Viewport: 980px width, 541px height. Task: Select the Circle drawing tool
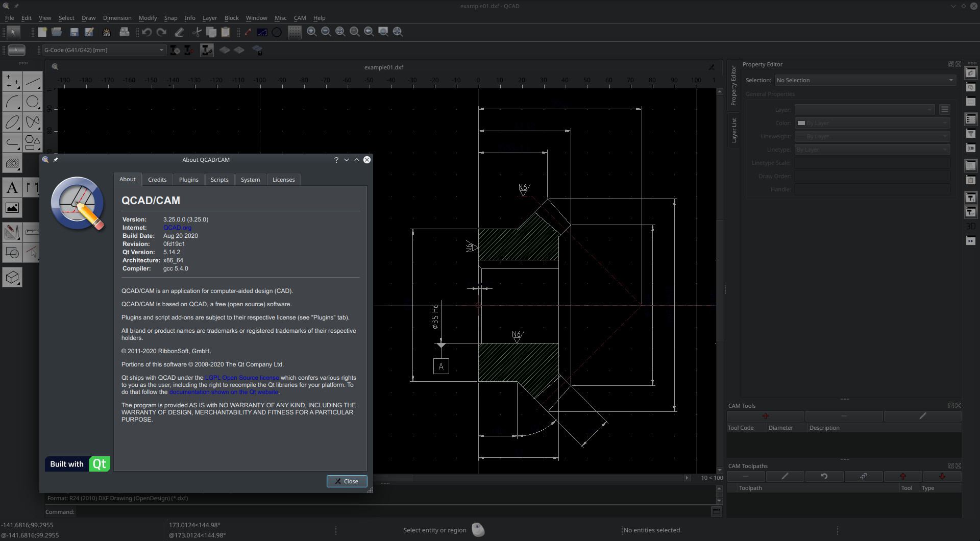pyautogui.click(x=33, y=102)
